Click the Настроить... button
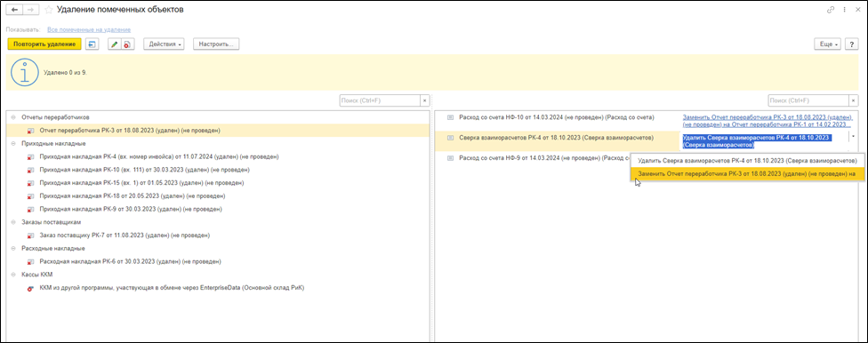Viewport: 868px width, 343px height. (216, 44)
